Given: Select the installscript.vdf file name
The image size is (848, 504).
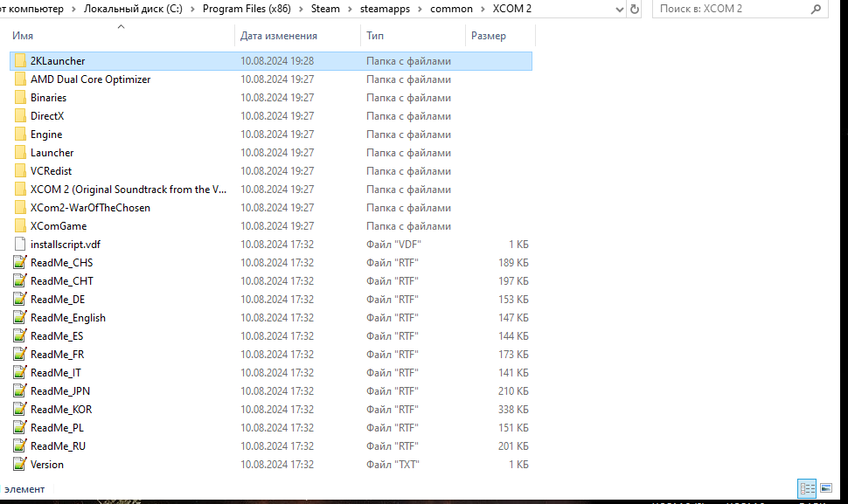Looking at the screenshot, I should click(x=66, y=245).
